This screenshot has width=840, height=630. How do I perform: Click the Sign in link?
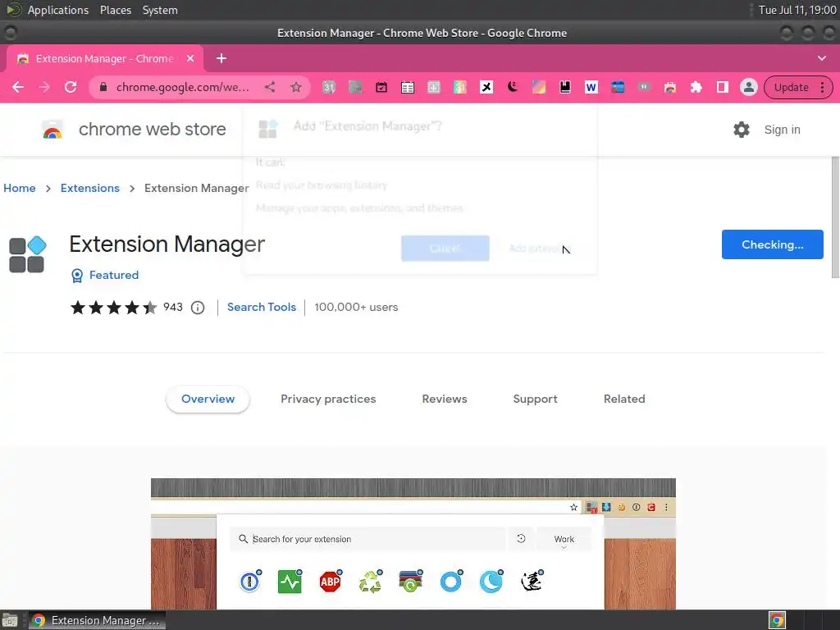tap(782, 130)
